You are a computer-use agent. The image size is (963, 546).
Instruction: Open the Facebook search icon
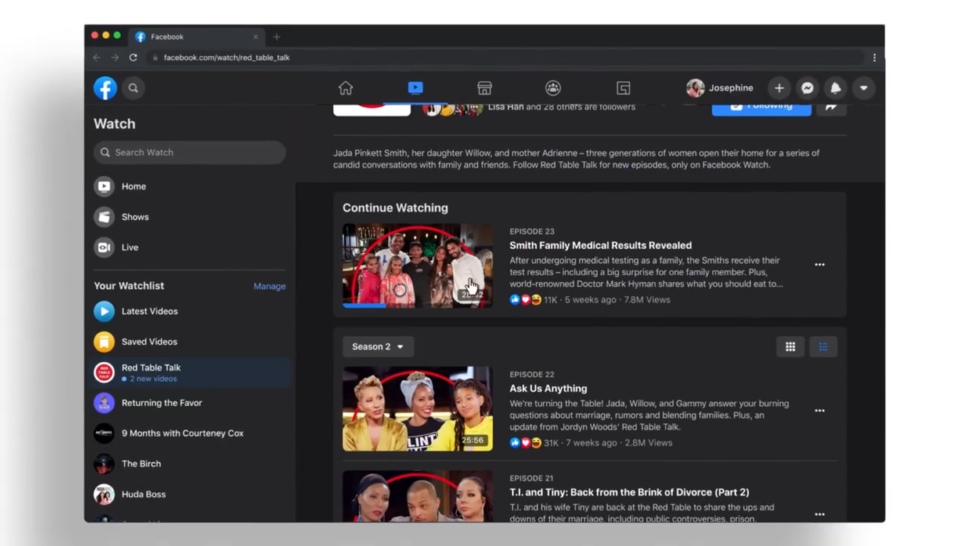(133, 88)
